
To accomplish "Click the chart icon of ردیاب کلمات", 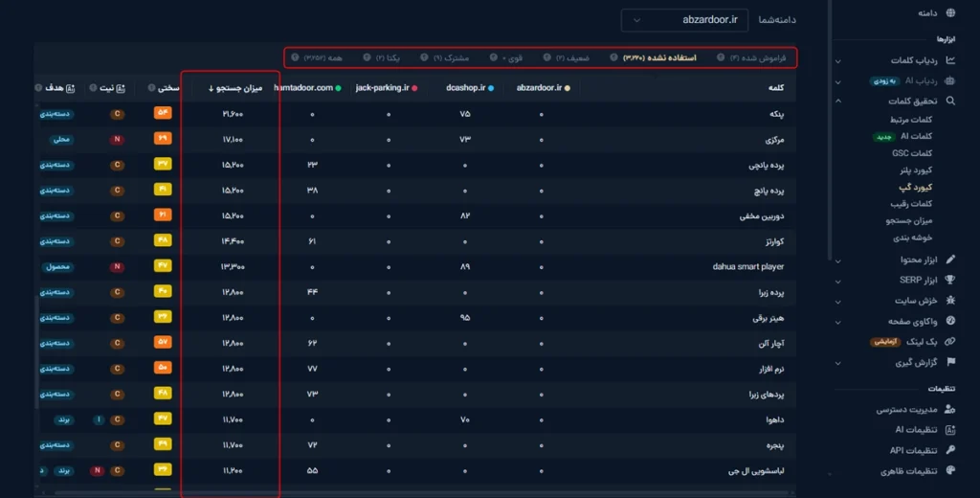I will (x=950, y=60).
